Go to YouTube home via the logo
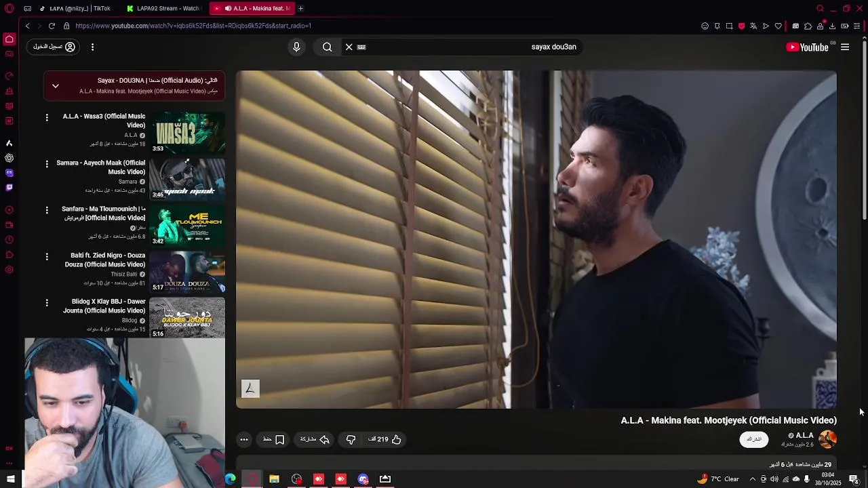 [807, 47]
